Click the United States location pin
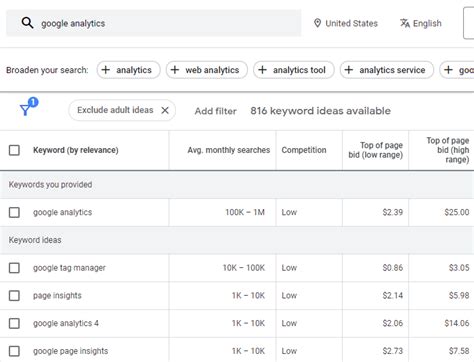 (317, 23)
